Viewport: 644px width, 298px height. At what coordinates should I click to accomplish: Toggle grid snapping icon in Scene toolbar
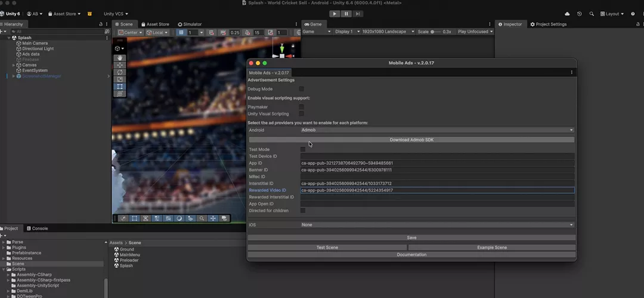[x=181, y=32]
